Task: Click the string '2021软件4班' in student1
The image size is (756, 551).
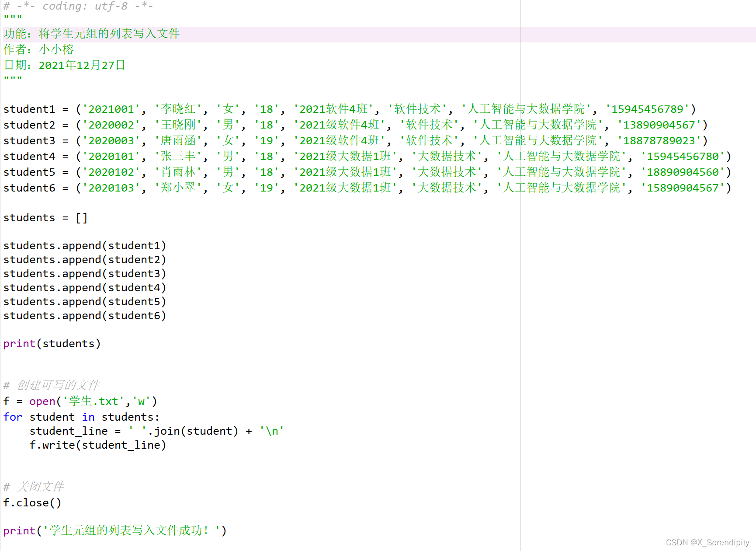Action: (x=333, y=109)
